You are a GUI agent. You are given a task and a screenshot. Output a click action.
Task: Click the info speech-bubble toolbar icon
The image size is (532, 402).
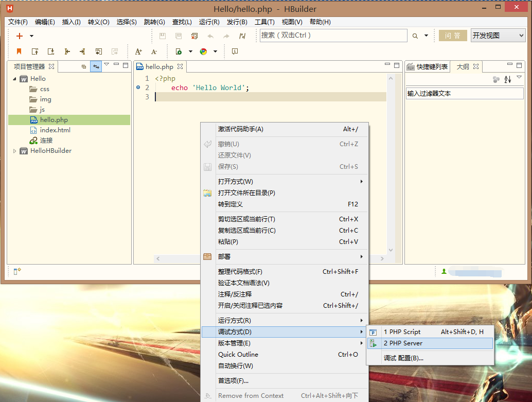(235, 51)
